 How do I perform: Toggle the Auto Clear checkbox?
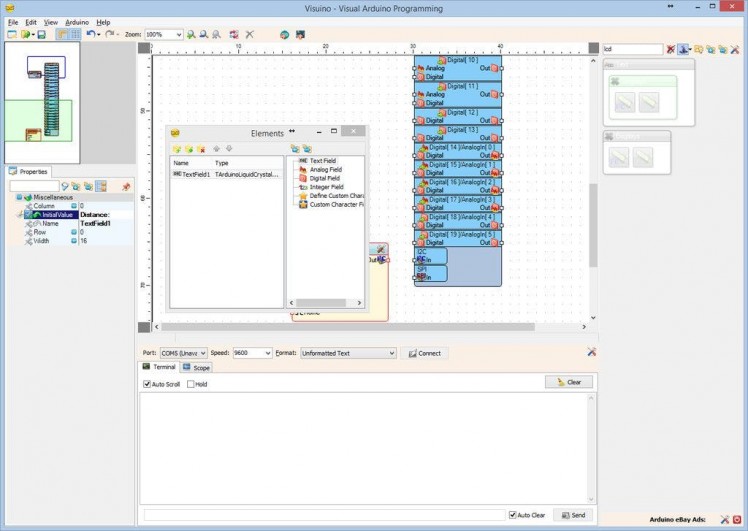click(x=513, y=515)
